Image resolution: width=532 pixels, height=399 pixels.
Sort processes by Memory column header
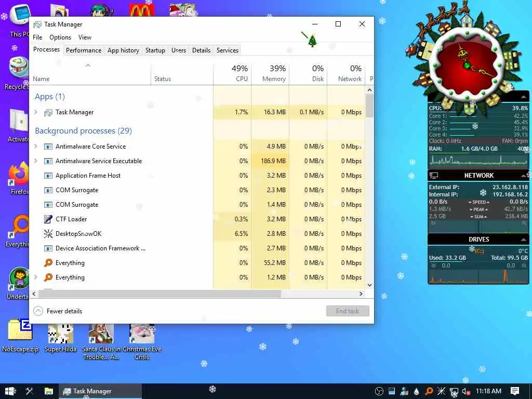[x=270, y=74]
